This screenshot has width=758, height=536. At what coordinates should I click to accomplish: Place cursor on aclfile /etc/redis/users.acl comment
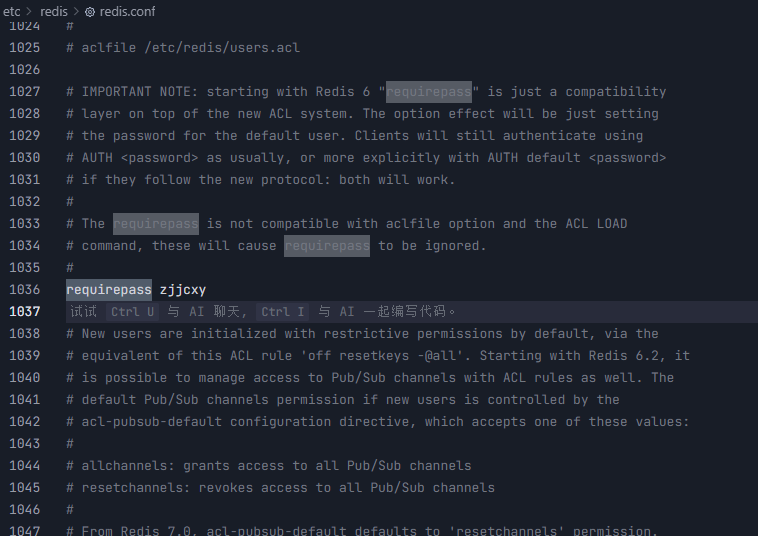(183, 48)
